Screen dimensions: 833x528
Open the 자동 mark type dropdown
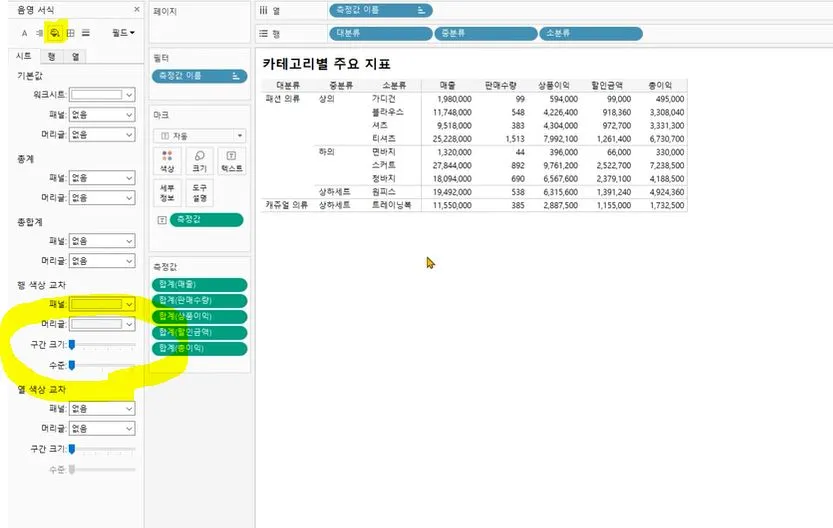[x=199, y=136]
